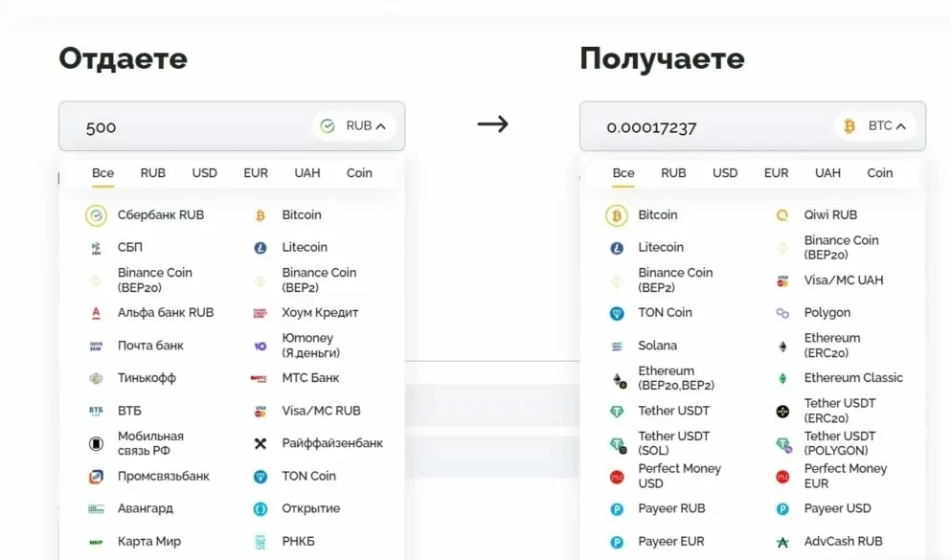This screenshot has height=560, width=951.
Task: Click the СБП payment icon
Action: click(x=96, y=248)
